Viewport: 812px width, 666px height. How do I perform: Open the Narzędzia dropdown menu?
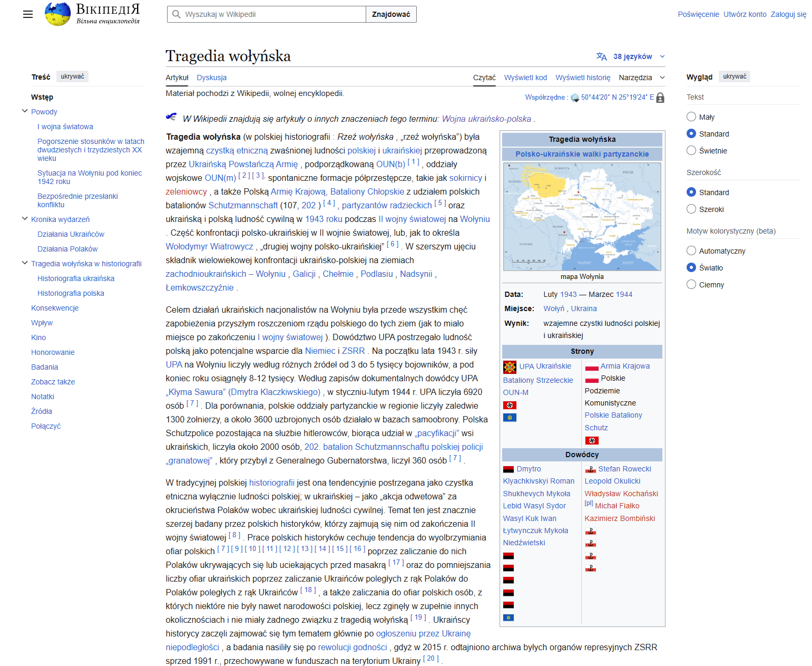pos(641,78)
